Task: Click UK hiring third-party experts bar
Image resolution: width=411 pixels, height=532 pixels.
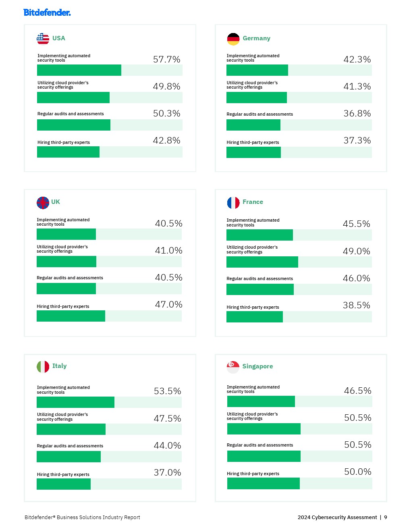Action: [71, 316]
